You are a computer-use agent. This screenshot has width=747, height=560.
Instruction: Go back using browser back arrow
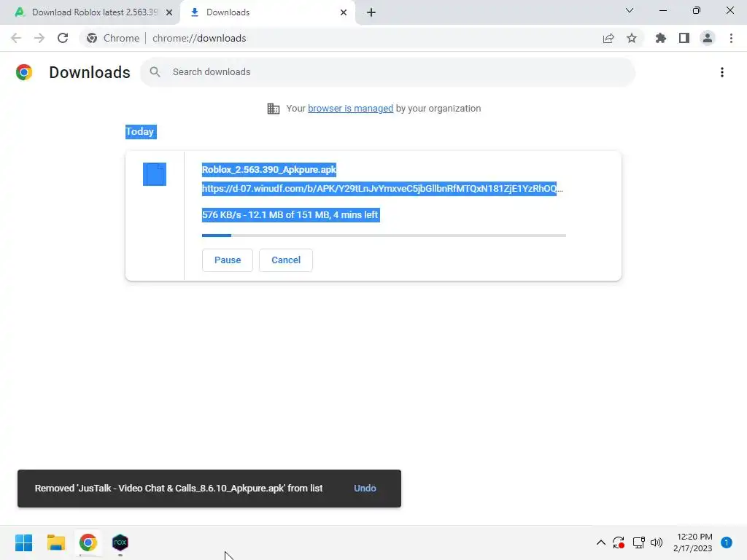[x=16, y=38]
